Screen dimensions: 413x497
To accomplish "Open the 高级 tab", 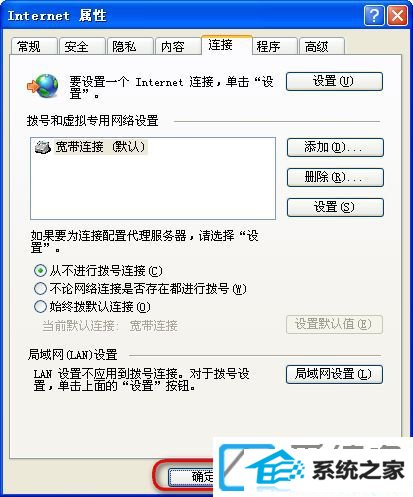I will tap(321, 46).
